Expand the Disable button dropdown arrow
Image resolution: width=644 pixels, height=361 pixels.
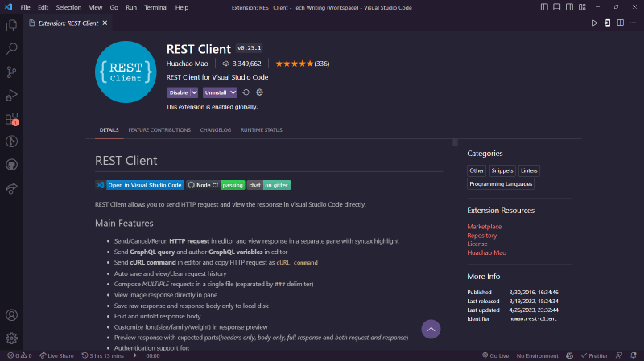coord(194,92)
